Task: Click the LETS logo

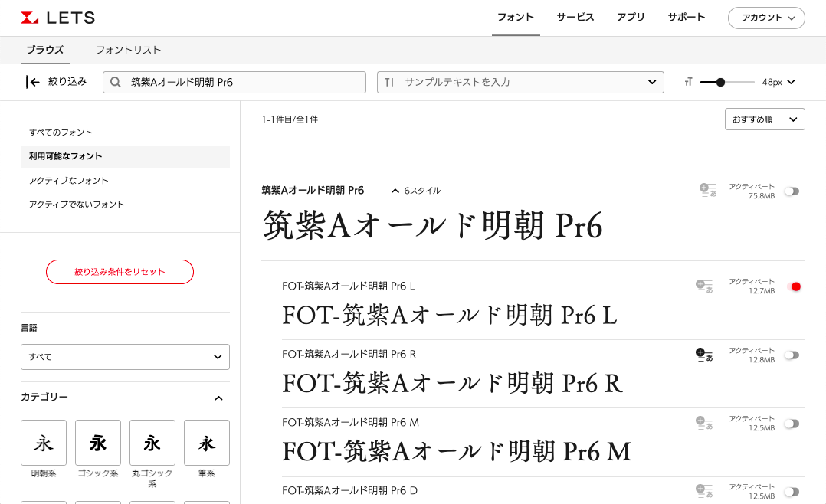Action: [x=58, y=18]
